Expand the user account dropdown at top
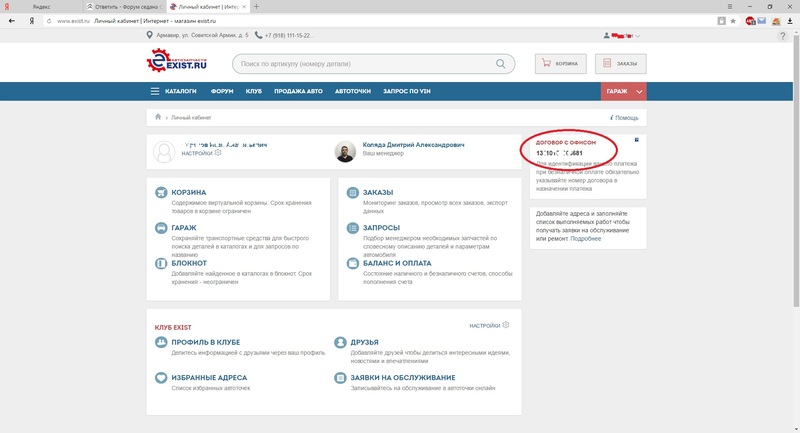The height and width of the screenshot is (433, 800). (x=621, y=36)
